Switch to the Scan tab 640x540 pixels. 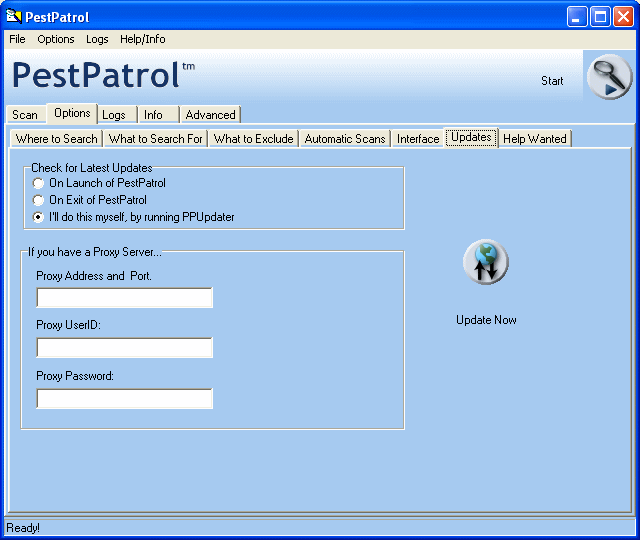(x=25, y=115)
